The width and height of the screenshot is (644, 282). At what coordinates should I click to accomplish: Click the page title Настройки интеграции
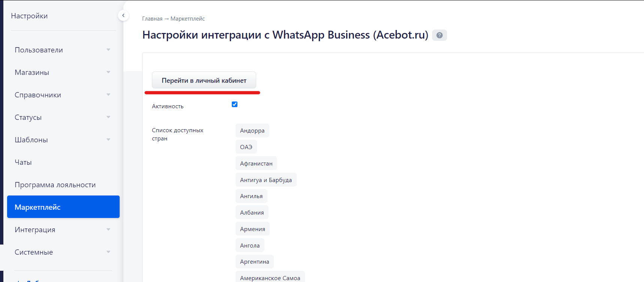tap(285, 35)
